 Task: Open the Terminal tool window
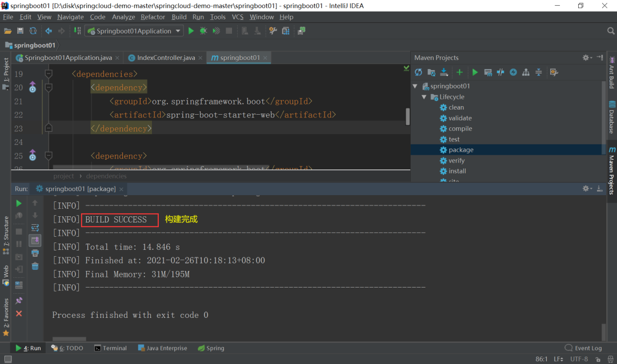coord(111,348)
